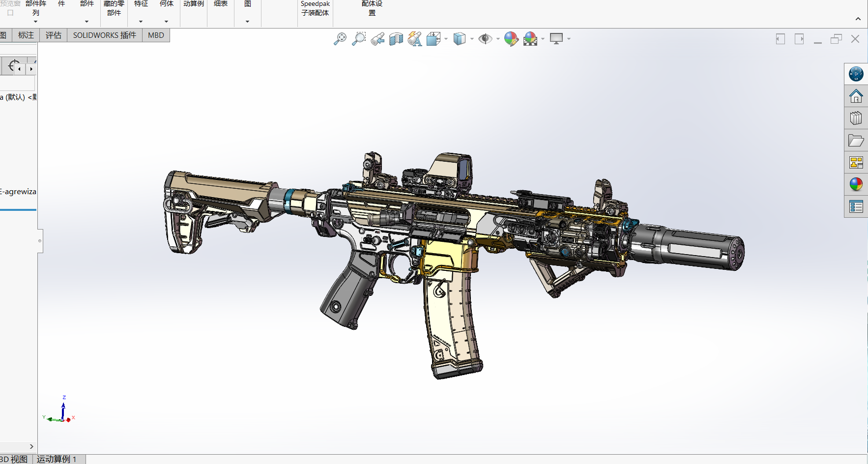This screenshot has width=868, height=464.
Task: Toggle Hide/Show Items eye icon
Action: coord(485,39)
